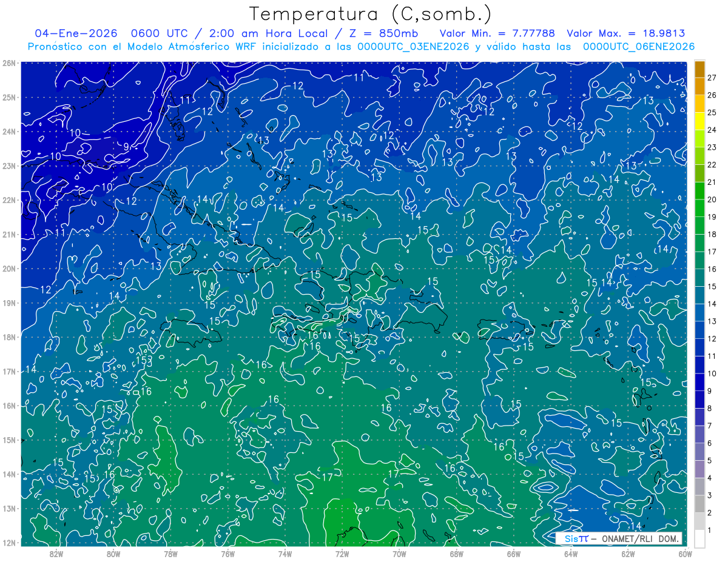This screenshot has height=562, width=728.
Task: Click the 23N latitude axis label
Action: point(8,166)
